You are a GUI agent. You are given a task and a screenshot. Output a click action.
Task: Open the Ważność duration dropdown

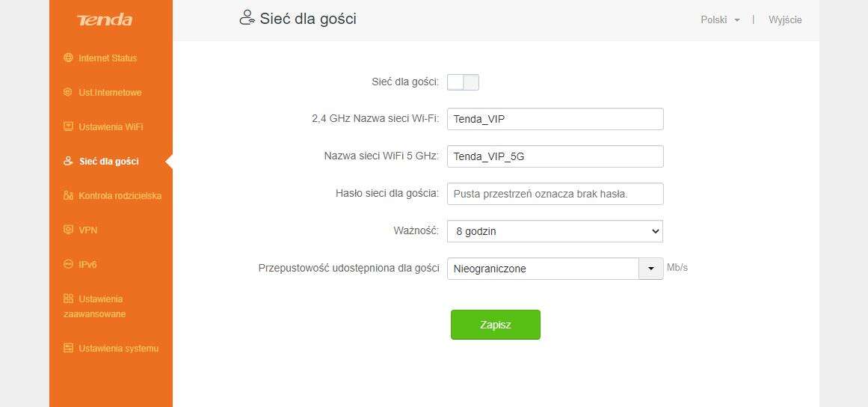(x=555, y=231)
